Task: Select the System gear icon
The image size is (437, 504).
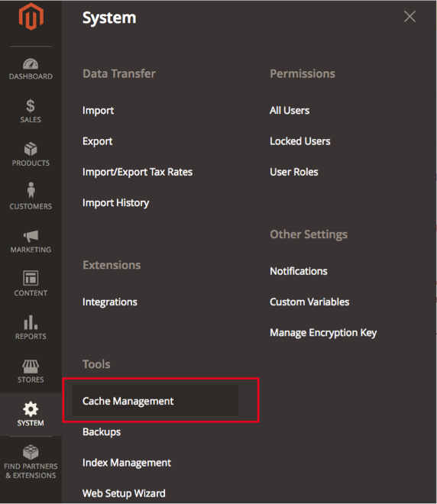Action: (x=31, y=409)
